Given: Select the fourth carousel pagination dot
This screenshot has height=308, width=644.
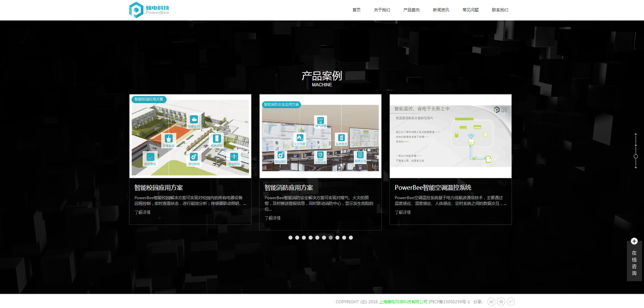Looking at the screenshot, I should coord(311,238).
